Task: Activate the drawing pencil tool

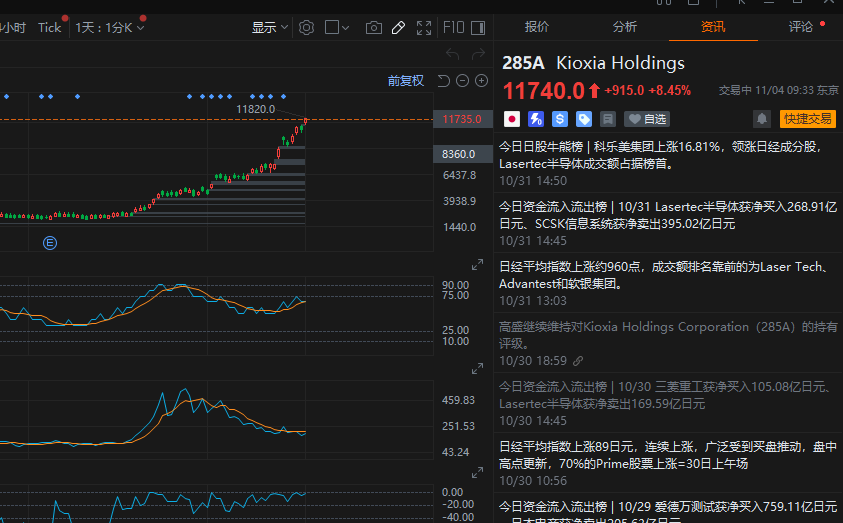Action: (398, 27)
